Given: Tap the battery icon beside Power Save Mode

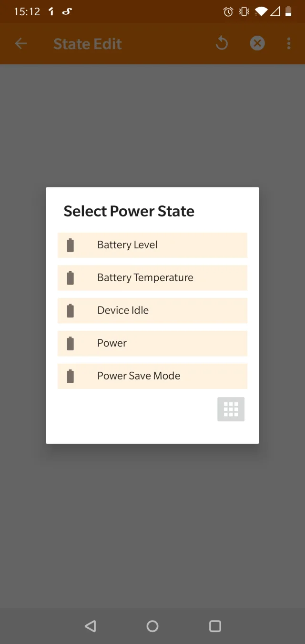Looking at the screenshot, I should [71, 376].
